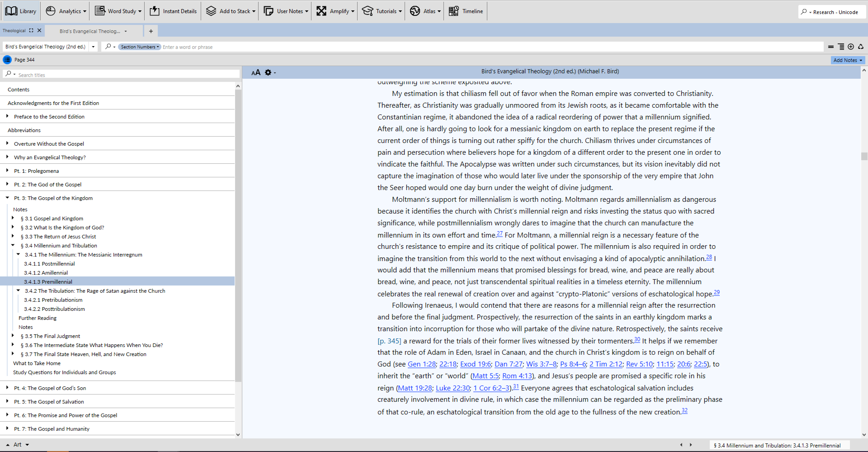
Task: Click the circled plus icon in search bar
Action: pyautogui.click(x=850, y=47)
